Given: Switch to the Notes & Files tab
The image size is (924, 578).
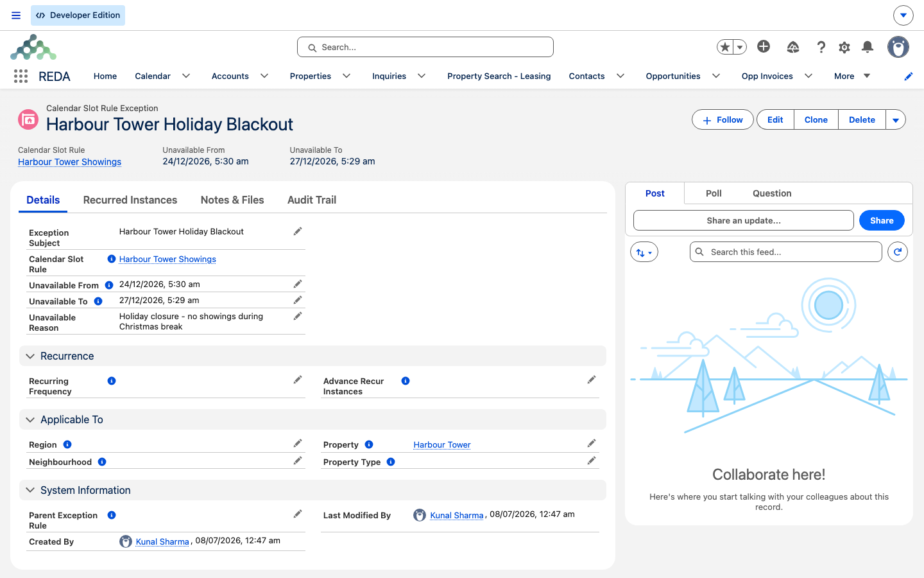Looking at the screenshot, I should [232, 200].
